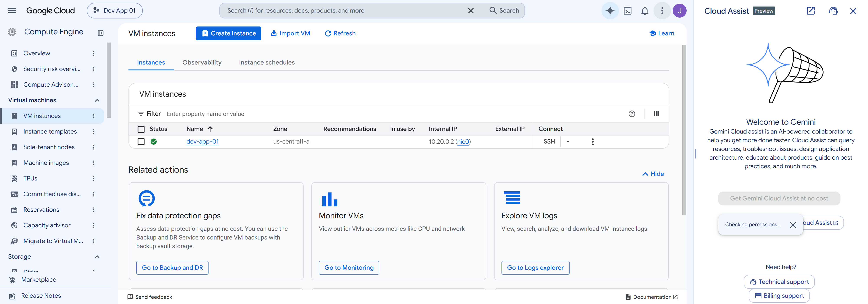Image resolution: width=868 pixels, height=304 pixels.
Task: Click the Explore VM logs icon
Action: point(512,198)
